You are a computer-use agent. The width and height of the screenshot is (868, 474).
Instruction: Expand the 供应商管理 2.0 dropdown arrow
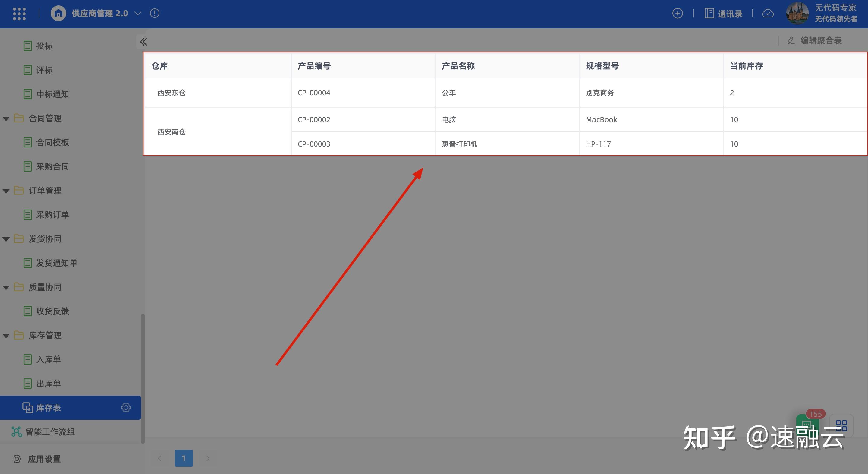(x=137, y=14)
